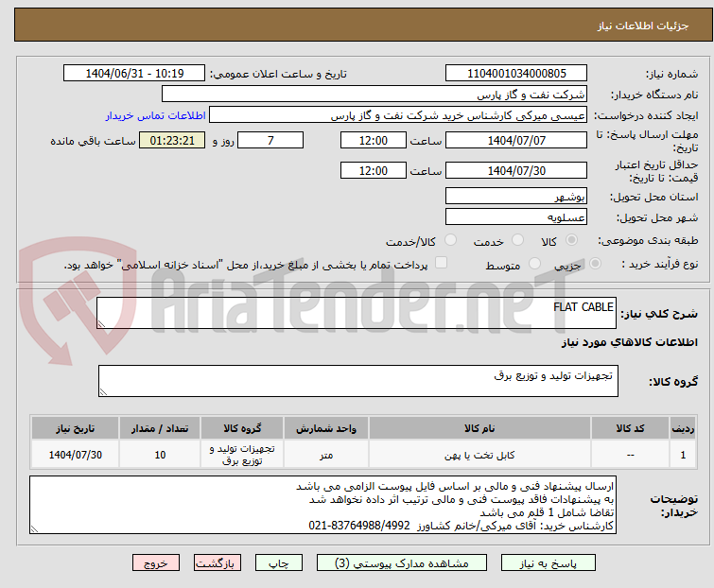This screenshot has height=588, width=714.
Task: Open مشاهده مدارک پیوستی (3) button
Action: tap(402, 563)
